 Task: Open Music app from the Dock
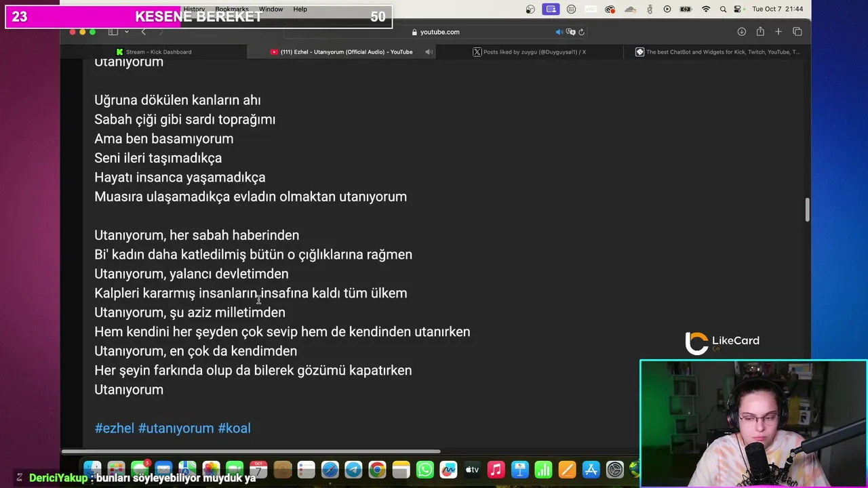(496, 469)
